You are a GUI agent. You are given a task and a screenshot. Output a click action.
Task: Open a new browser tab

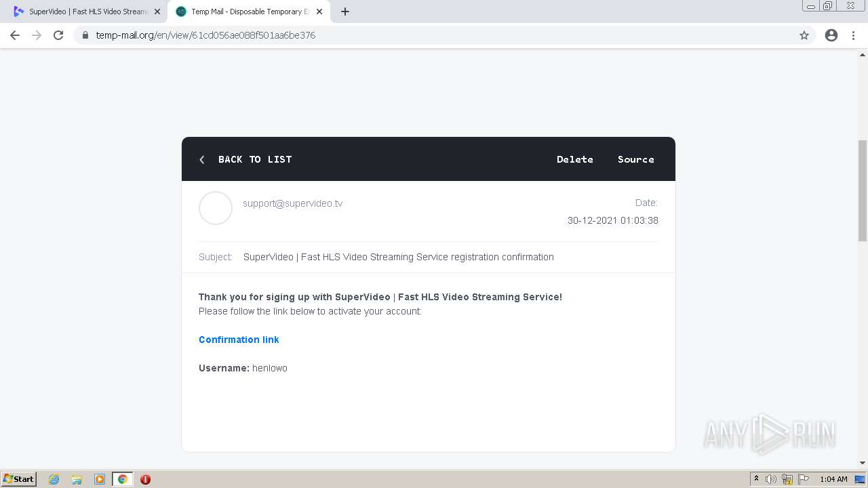(344, 12)
